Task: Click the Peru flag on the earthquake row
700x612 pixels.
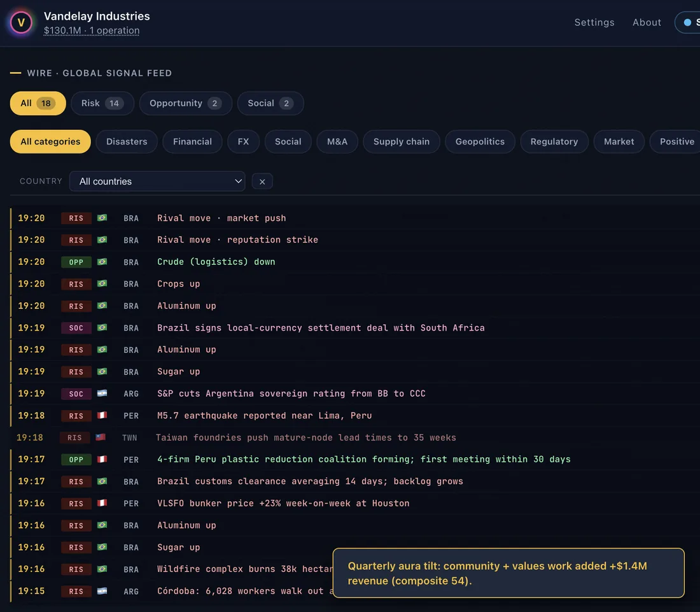Action: (x=102, y=415)
